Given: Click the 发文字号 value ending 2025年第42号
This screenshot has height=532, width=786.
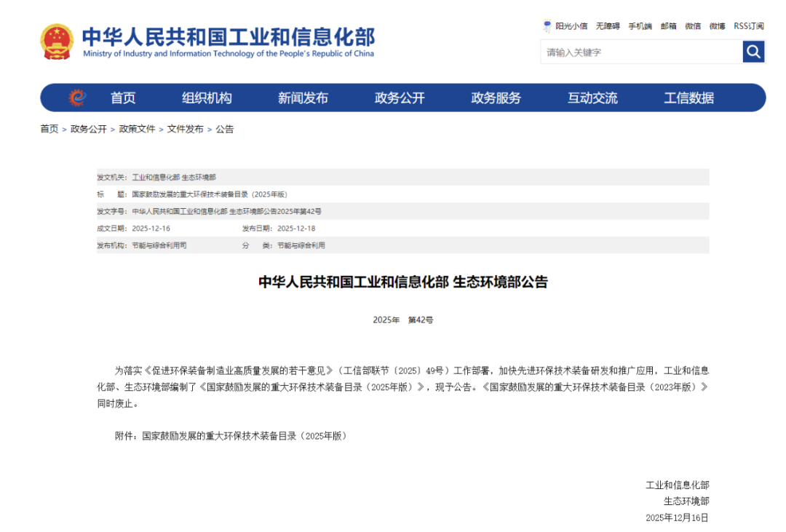Looking at the screenshot, I should [x=226, y=211].
